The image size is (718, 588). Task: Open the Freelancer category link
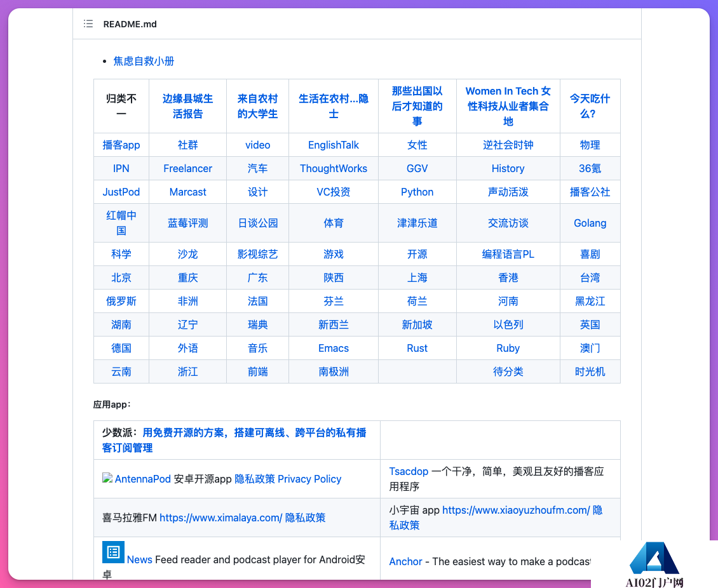click(187, 168)
